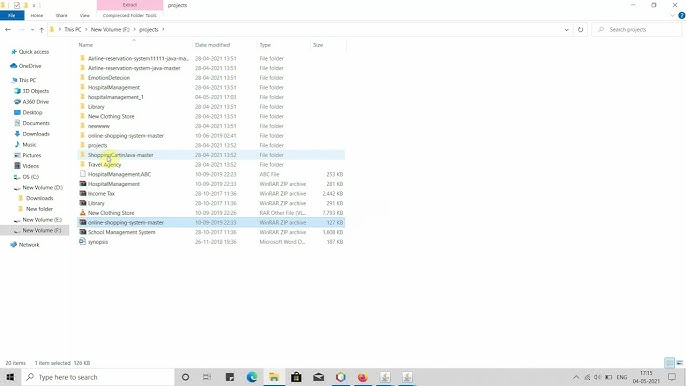Refresh the projects folder view
This screenshot has height=386, width=686.
pos(580,30)
